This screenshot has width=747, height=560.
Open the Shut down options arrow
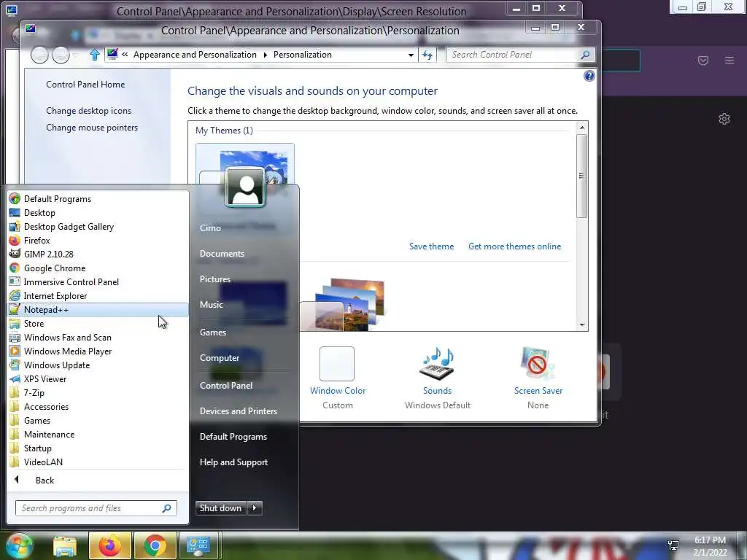(x=255, y=507)
